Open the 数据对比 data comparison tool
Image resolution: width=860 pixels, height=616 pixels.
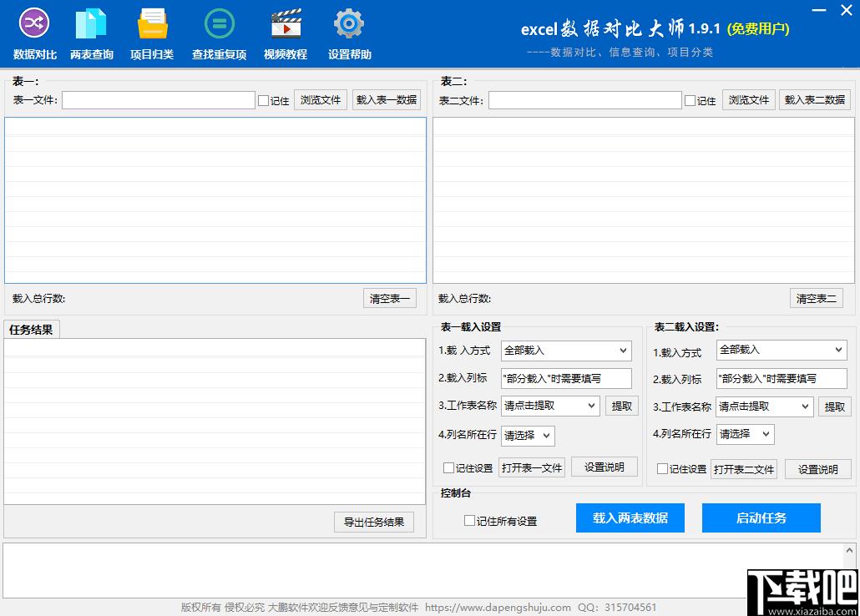tap(35, 33)
